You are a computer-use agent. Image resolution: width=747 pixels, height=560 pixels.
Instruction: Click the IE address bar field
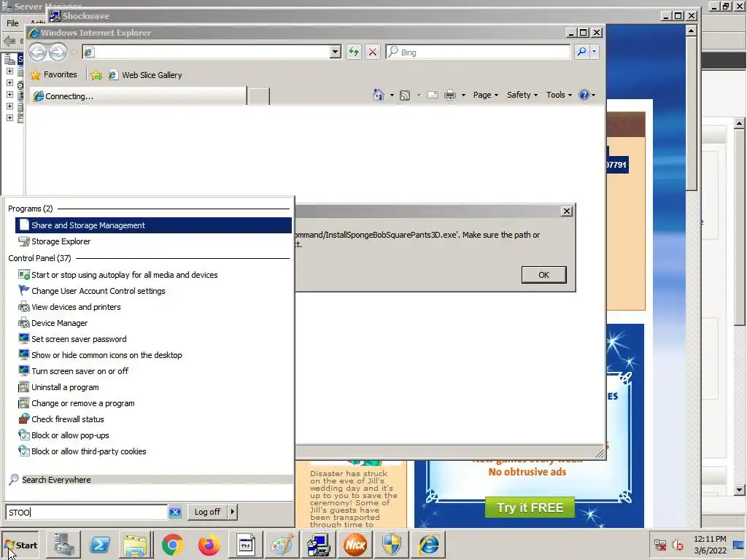tap(206, 52)
